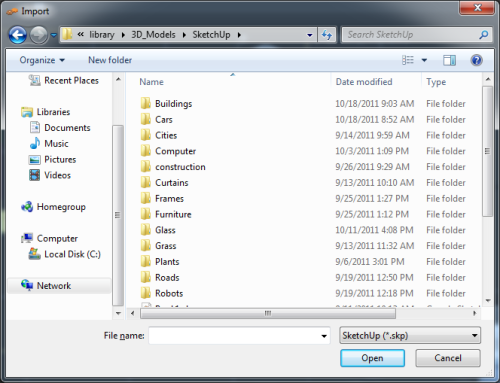Select Libraries in navigation pane

[46, 112]
